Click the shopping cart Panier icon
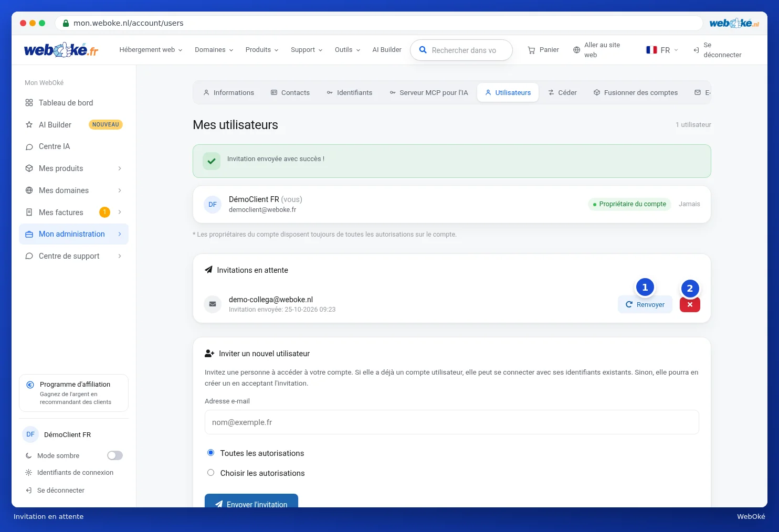 click(x=531, y=50)
